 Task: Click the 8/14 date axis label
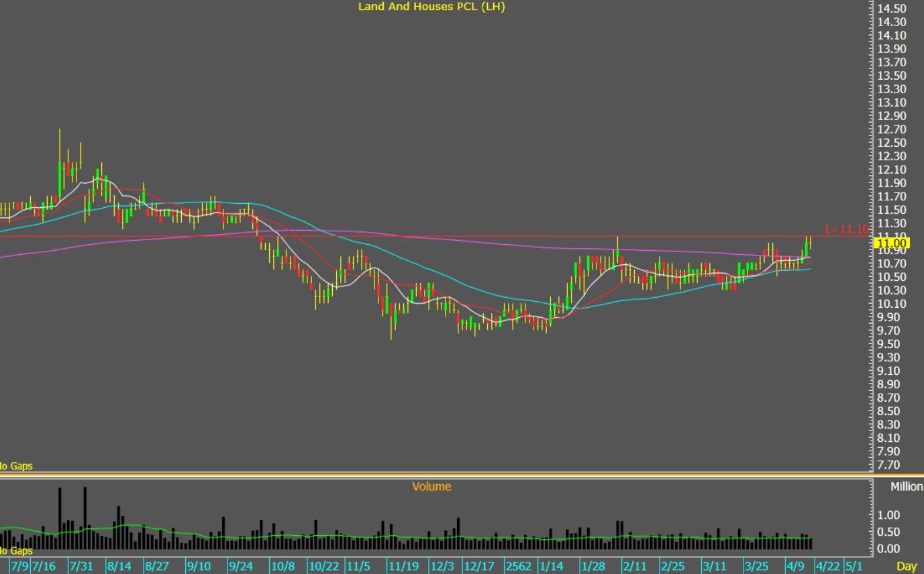tap(119, 567)
